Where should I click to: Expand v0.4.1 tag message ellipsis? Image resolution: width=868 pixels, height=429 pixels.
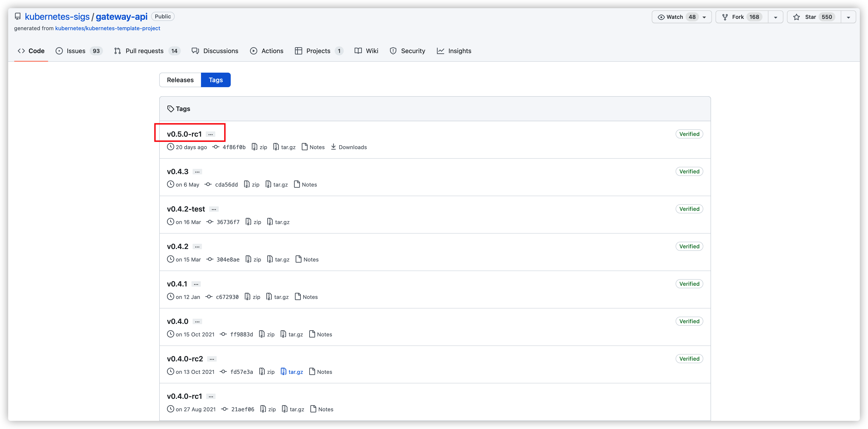[196, 284]
